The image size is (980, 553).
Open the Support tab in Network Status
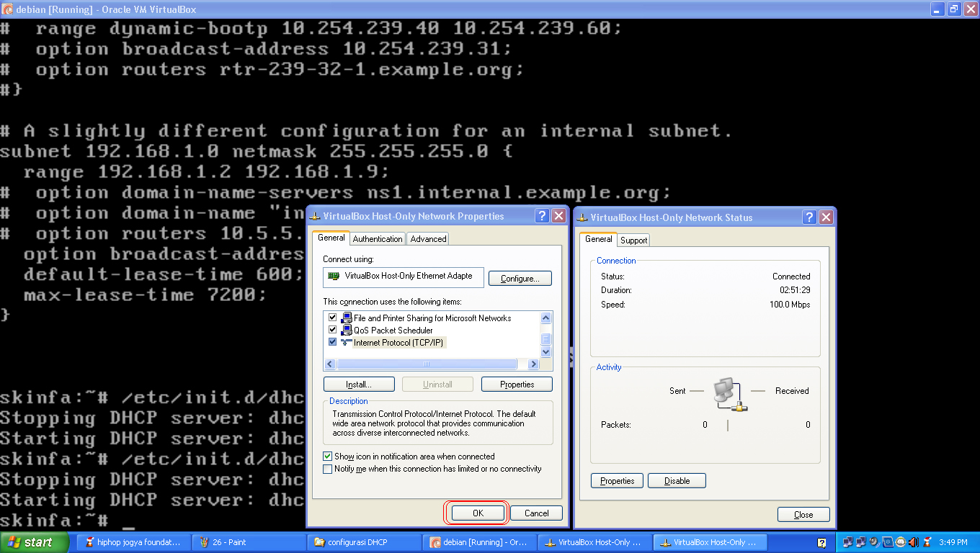click(633, 240)
